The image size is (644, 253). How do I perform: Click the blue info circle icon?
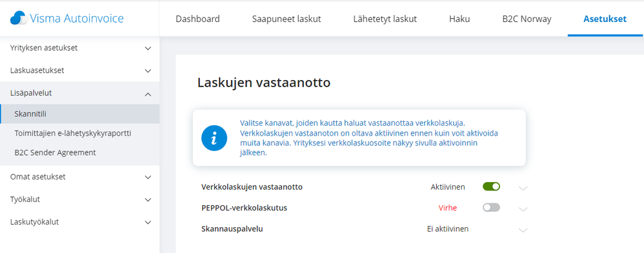214,138
